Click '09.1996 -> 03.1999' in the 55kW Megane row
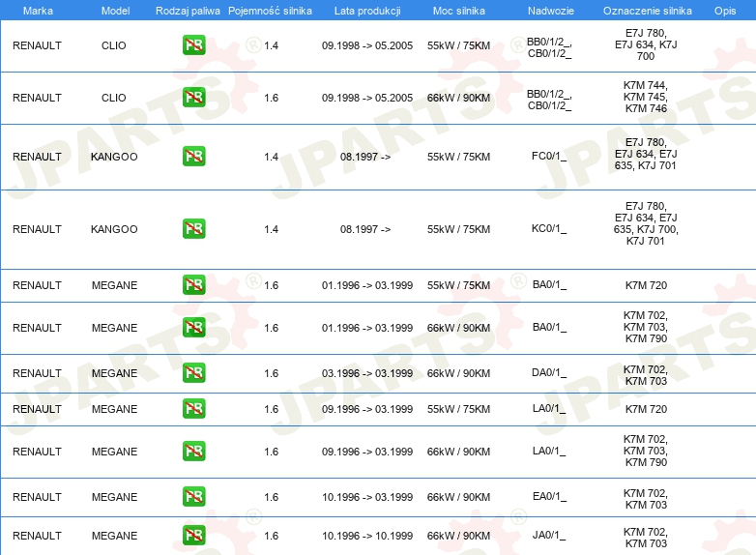This screenshot has width=756, height=555. click(x=367, y=409)
